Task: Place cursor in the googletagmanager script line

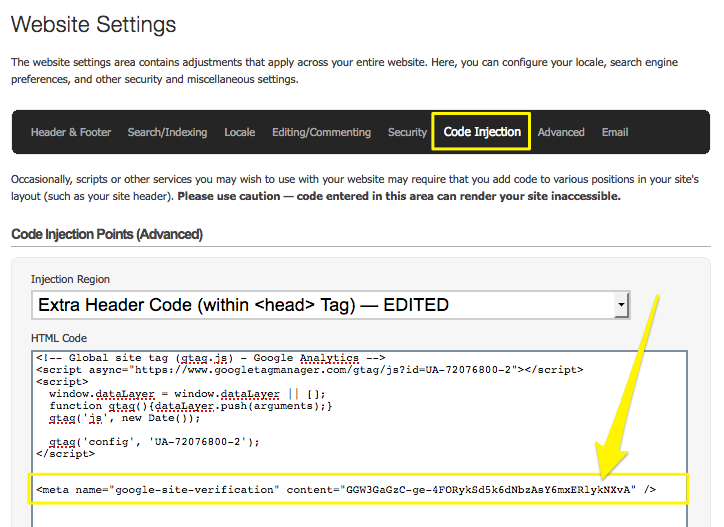Action: coord(309,370)
